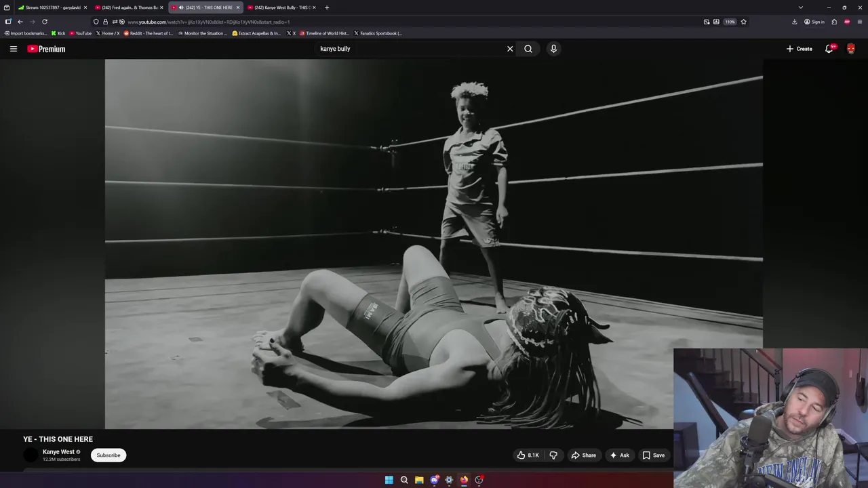
Task: Focus the YouTube search field
Action: [410, 49]
